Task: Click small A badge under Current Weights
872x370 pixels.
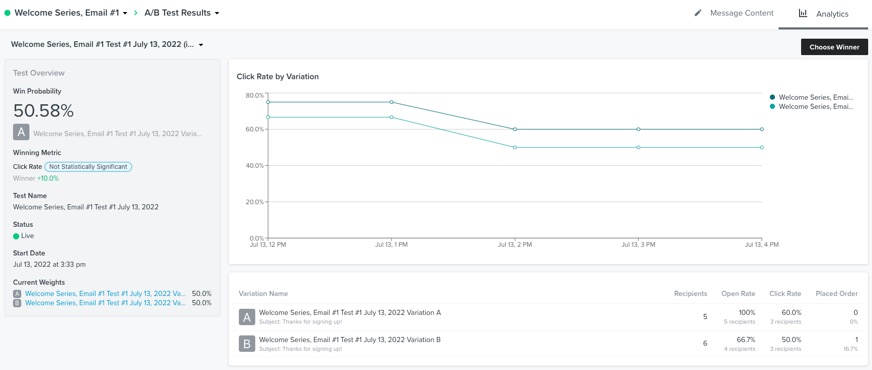Action: click(x=17, y=294)
